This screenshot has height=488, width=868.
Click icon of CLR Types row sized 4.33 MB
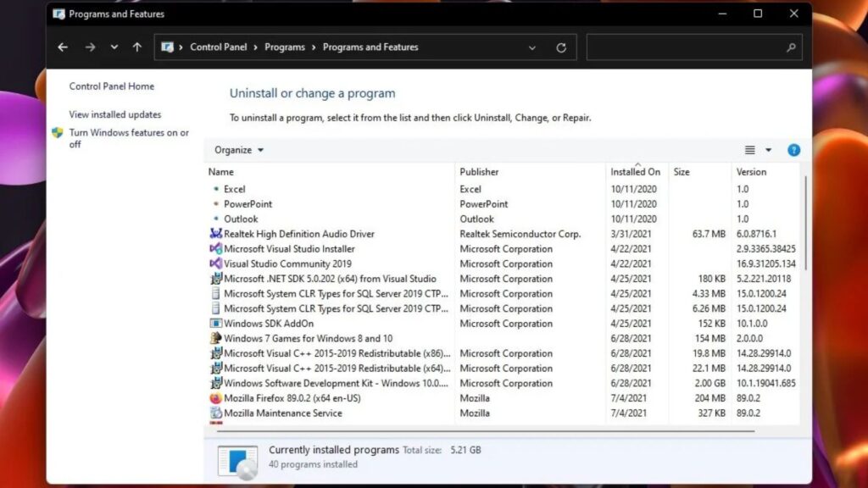[216, 294]
